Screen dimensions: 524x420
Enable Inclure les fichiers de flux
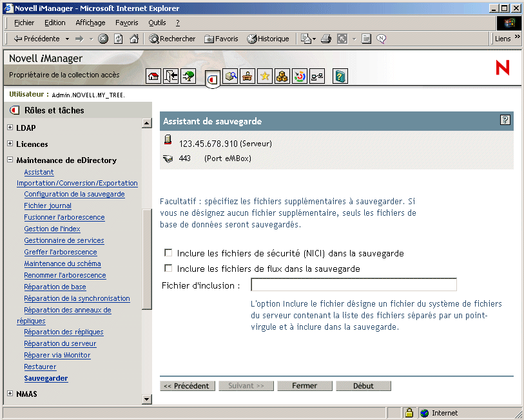pyautogui.click(x=168, y=268)
